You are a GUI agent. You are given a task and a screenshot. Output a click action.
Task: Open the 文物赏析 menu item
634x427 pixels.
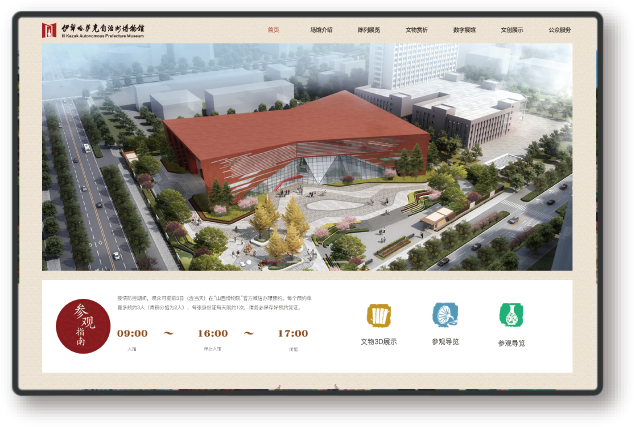pyautogui.click(x=416, y=30)
